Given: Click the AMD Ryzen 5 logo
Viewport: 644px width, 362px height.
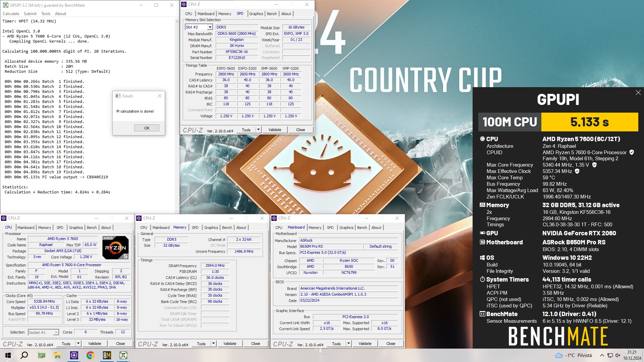Looking at the screenshot, I should (x=115, y=248).
